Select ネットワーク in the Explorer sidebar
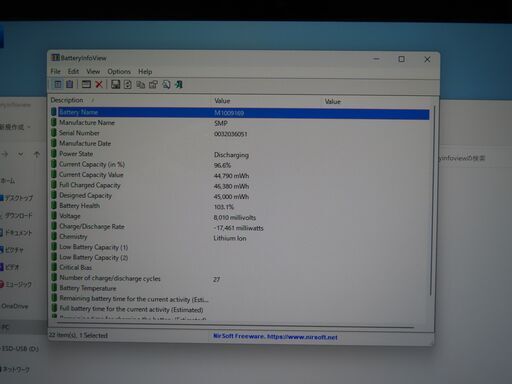 [x=16, y=369]
